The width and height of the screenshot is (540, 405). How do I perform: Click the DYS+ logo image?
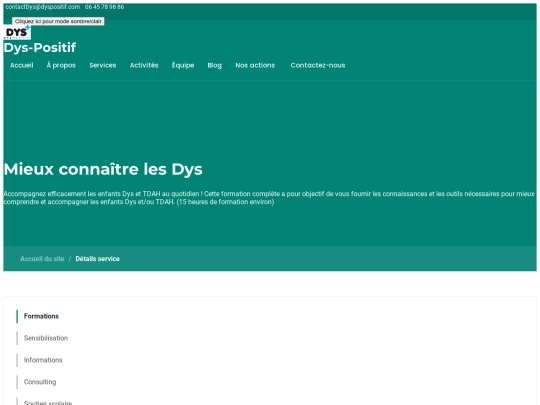(17, 32)
